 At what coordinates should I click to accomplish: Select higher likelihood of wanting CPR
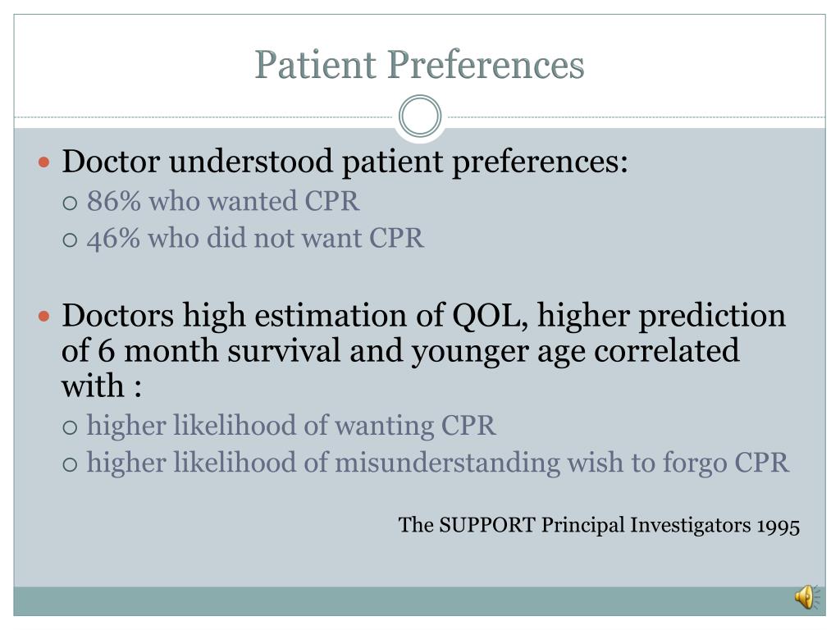tap(291, 426)
